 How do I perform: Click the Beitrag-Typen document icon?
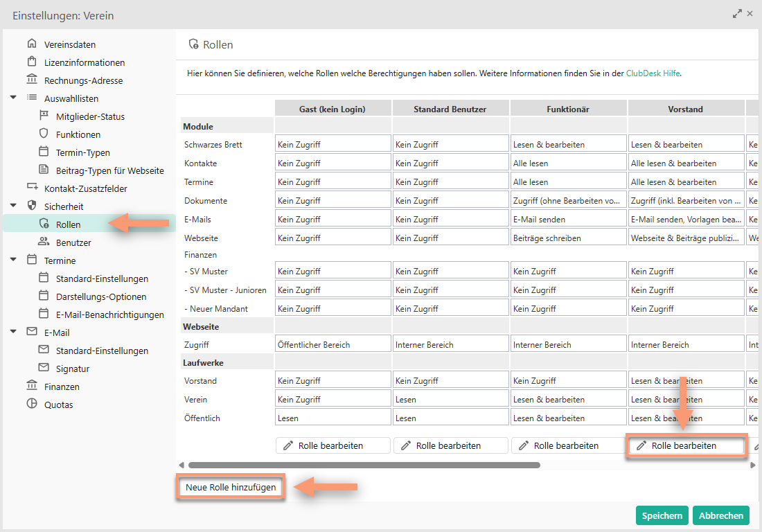pyautogui.click(x=44, y=170)
